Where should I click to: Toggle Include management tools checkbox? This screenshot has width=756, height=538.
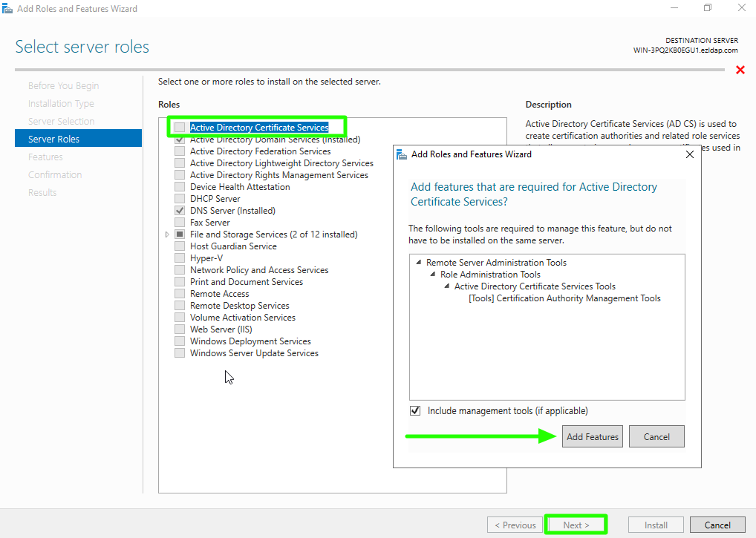(415, 410)
